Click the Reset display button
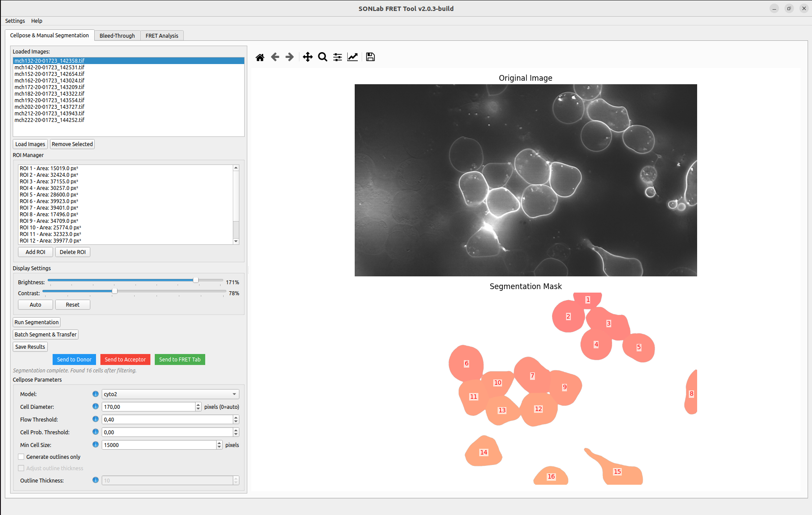812x515 pixels. pyautogui.click(x=73, y=304)
